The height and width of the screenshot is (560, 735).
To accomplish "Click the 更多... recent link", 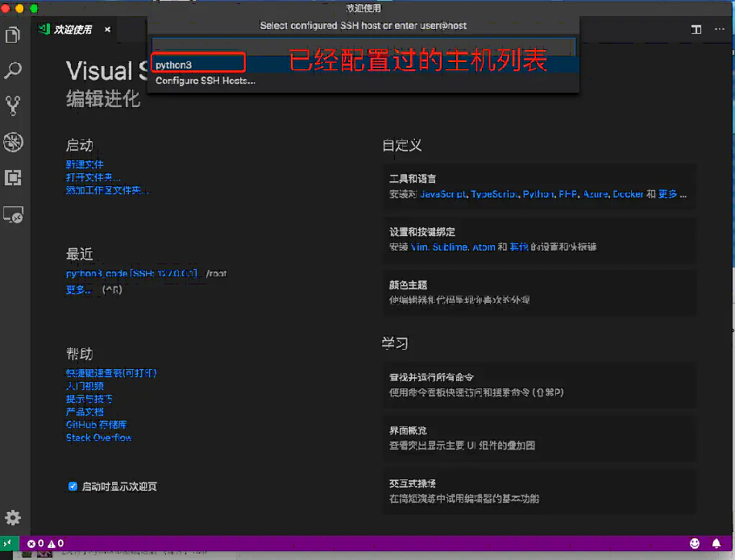I will (x=78, y=289).
